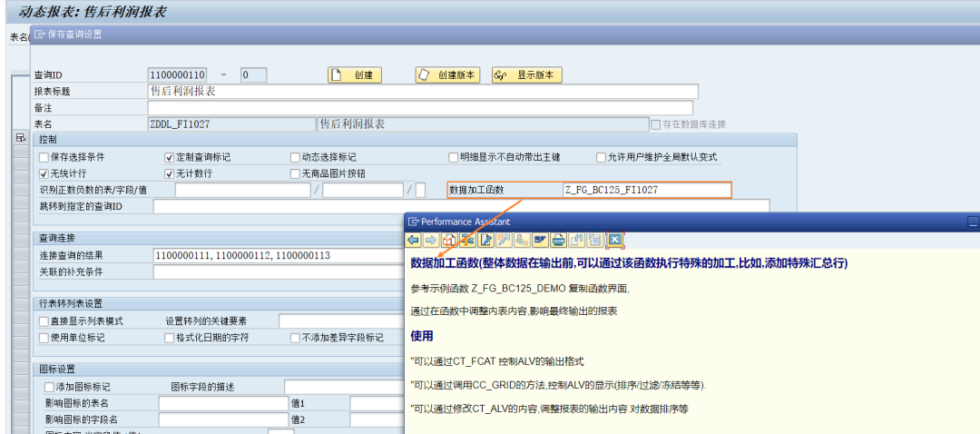This screenshot has height=434, width=980.
Task: Click the first 识别正数负数 table field
Action: pos(242,190)
